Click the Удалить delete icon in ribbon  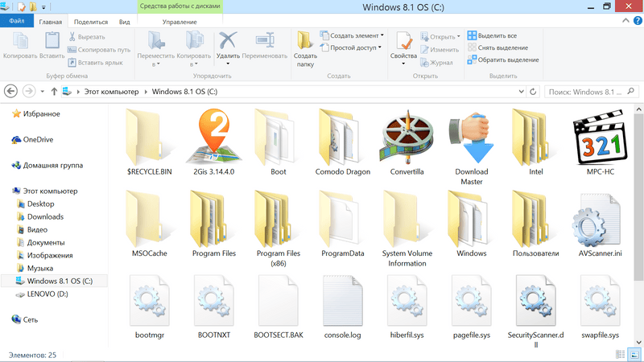(x=228, y=41)
